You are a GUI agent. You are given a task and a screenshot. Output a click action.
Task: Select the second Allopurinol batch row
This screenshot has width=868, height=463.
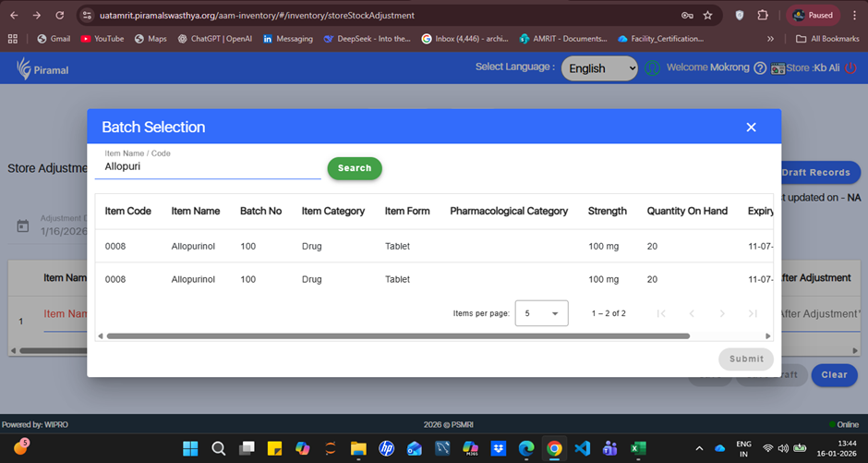[x=369, y=279]
